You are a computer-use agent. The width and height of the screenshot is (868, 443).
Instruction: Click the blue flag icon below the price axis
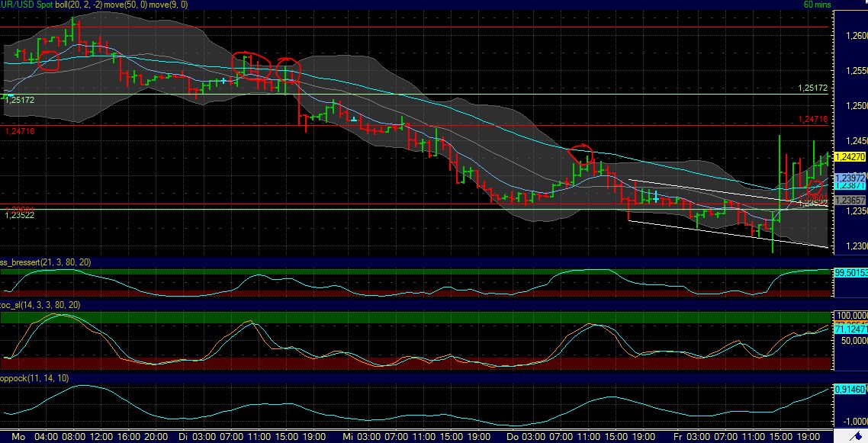[857, 437]
